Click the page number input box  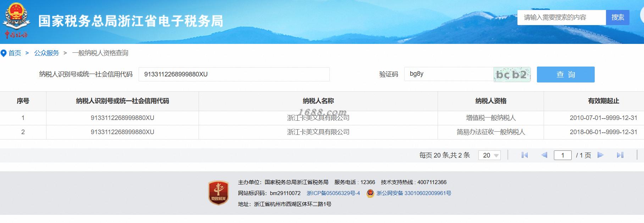coord(563,155)
